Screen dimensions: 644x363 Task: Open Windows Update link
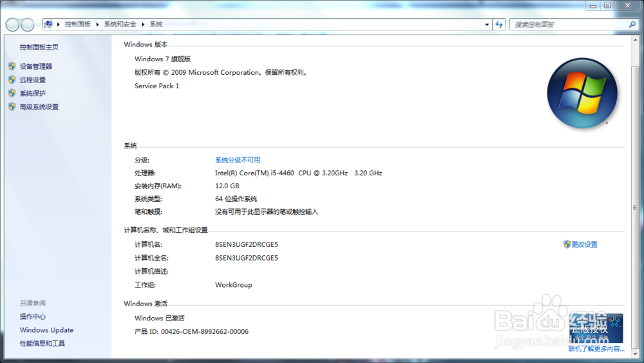[x=46, y=330]
